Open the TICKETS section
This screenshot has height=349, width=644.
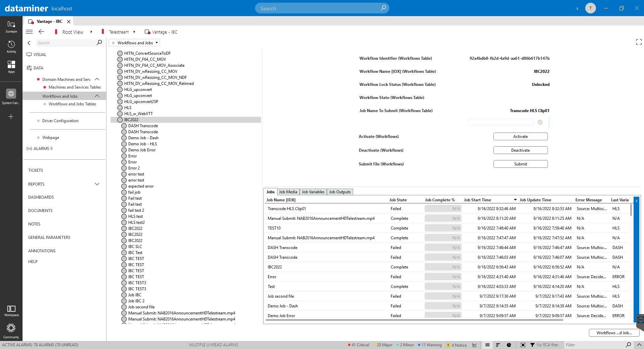coord(36,170)
